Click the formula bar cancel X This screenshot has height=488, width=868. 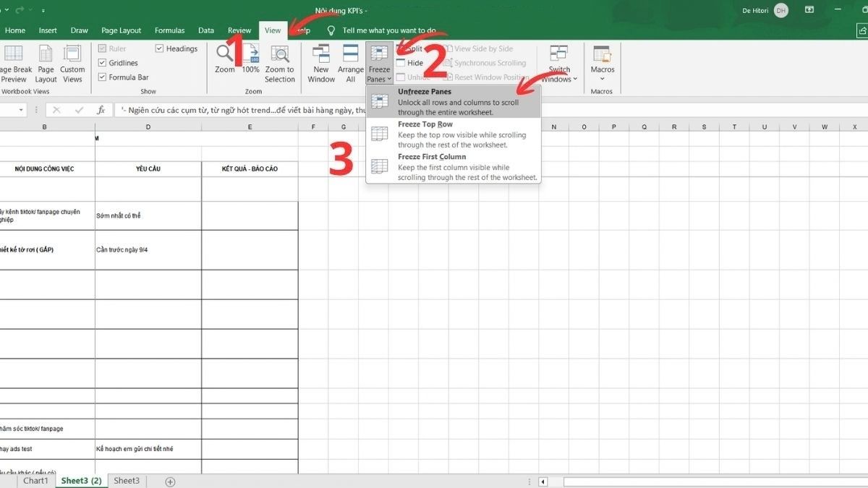tap(56, 110)
